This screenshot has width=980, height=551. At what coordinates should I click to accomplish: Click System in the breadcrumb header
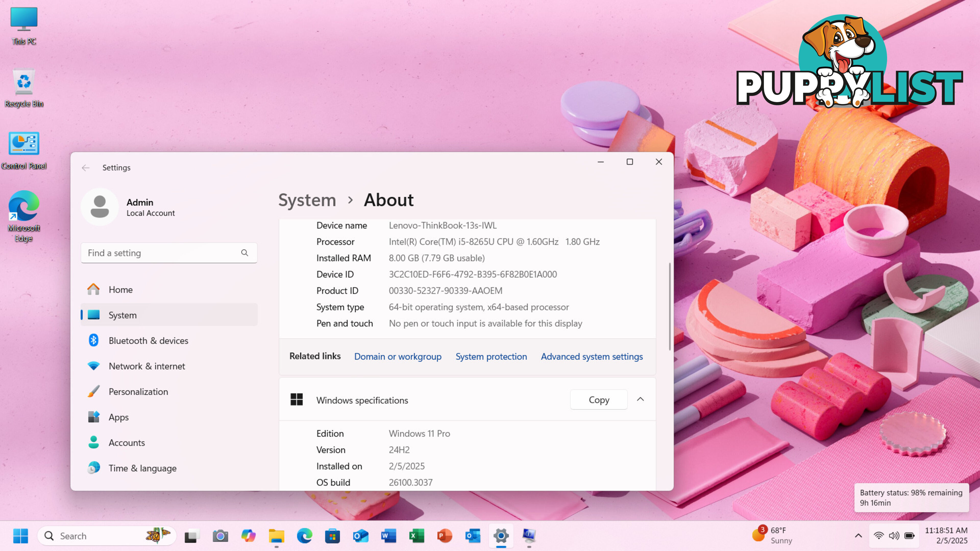(x=307, y=200)
